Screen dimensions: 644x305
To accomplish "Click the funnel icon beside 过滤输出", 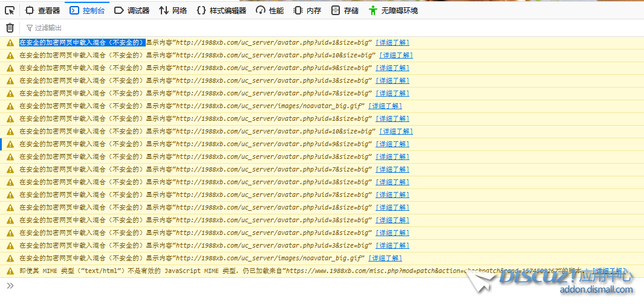I will click(29, 28).
